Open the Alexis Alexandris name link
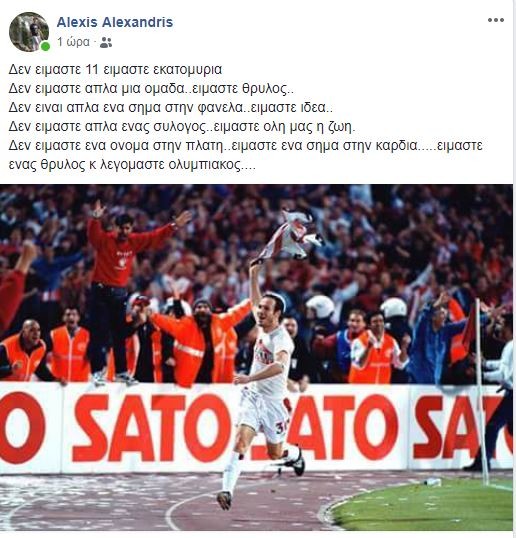 click(115, 22)
